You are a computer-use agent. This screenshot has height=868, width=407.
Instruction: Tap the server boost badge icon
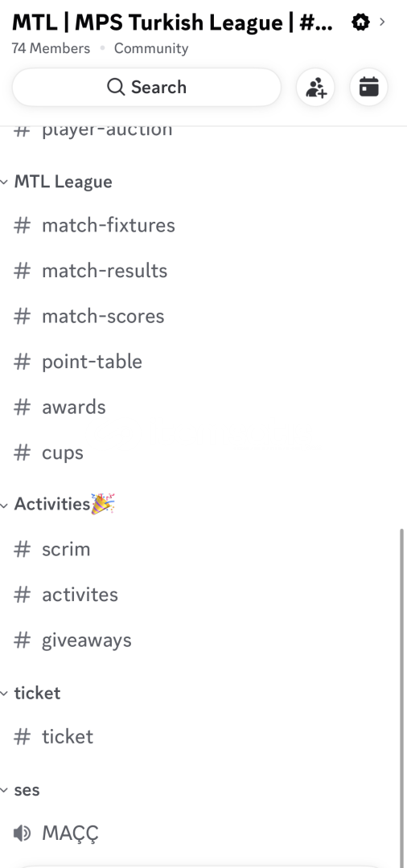pyautogui.click(x=360, y=23)
